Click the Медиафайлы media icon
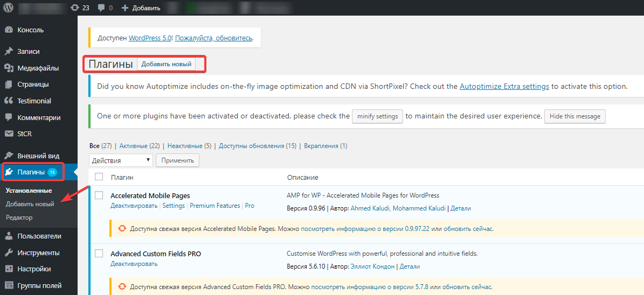Image resolution: width=644 pixels, height=295 pixels. [x=9, y=68]
